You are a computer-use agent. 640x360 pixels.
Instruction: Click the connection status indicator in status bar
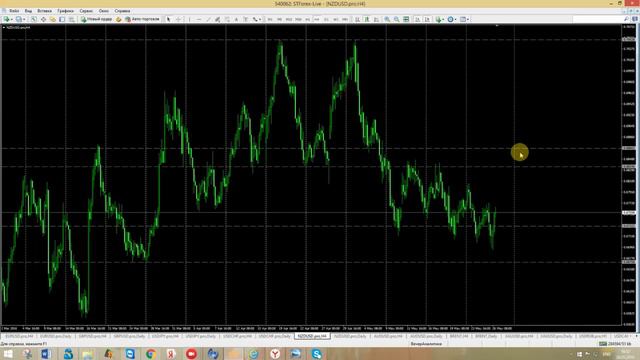tap(615, 344)
